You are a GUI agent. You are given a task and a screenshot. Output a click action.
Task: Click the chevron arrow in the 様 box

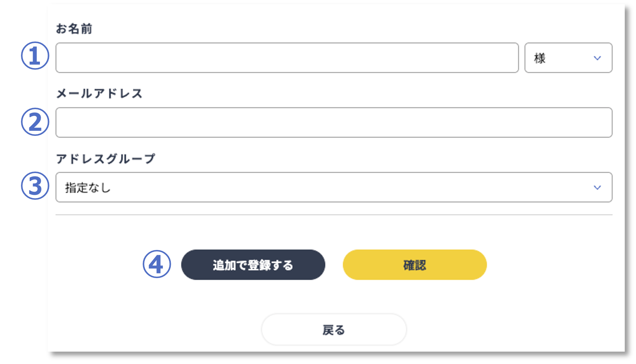pyautogui.click(x=597, y=58)
